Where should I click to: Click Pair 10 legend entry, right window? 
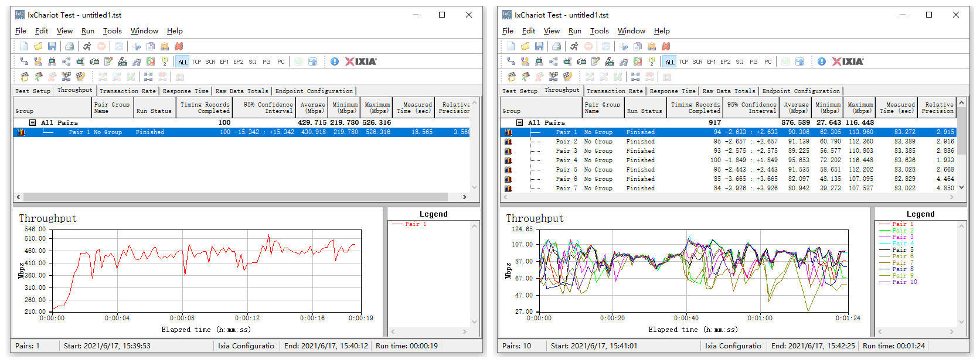pos(899,282)
